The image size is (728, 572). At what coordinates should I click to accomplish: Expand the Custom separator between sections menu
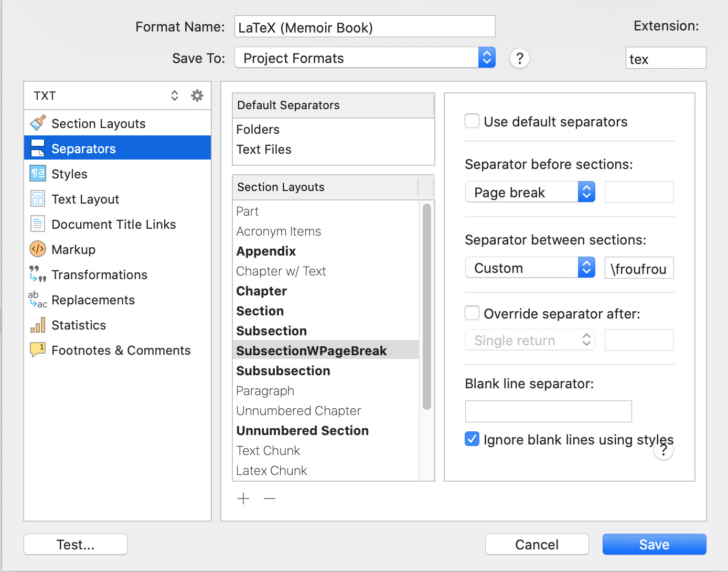click(x=530, y=268)
